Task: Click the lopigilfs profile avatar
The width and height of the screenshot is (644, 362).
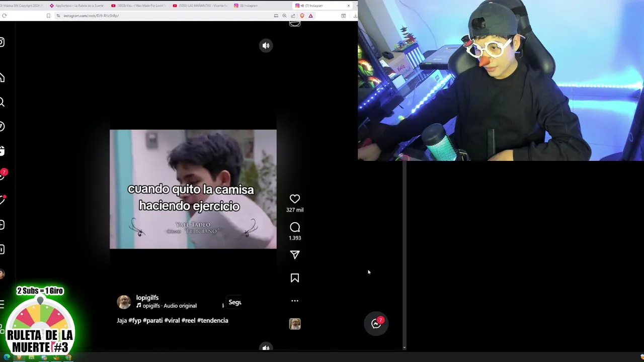Action: (x=124, y=302)
